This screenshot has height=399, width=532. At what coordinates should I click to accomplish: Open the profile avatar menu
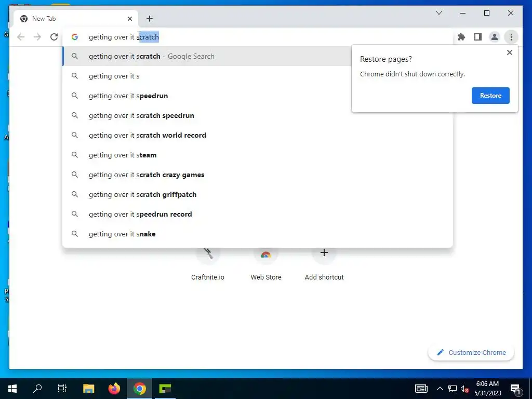click(x=495, y=37)
